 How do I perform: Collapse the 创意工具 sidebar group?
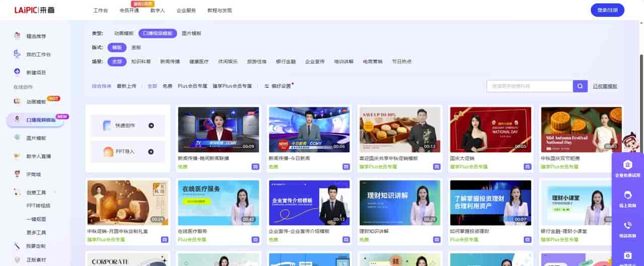coord(55,192)
